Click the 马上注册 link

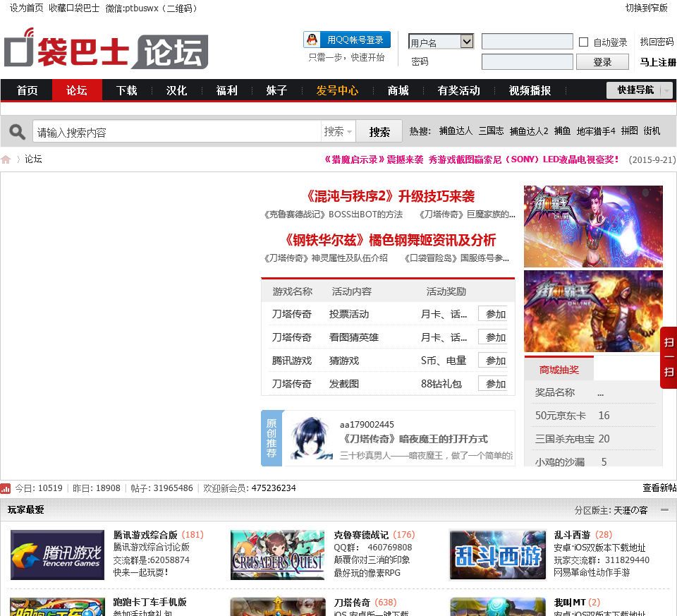[x=657, y=62]
